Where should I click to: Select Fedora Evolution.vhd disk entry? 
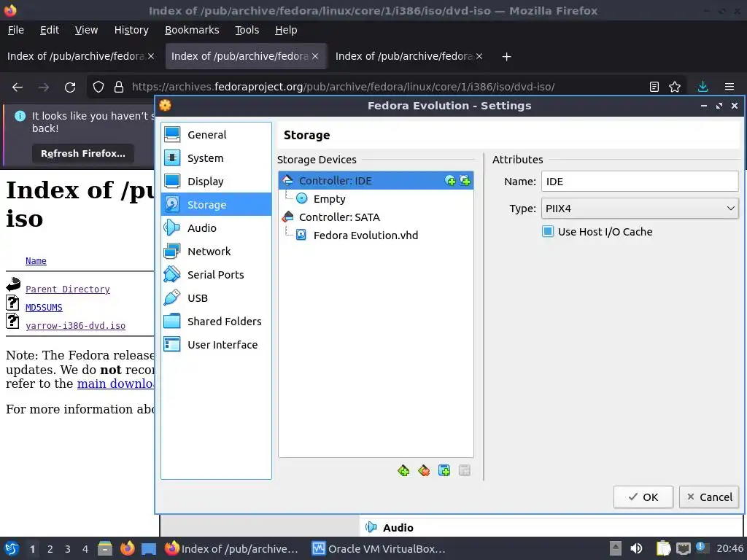pyautogui.click(x=365, y=236)
